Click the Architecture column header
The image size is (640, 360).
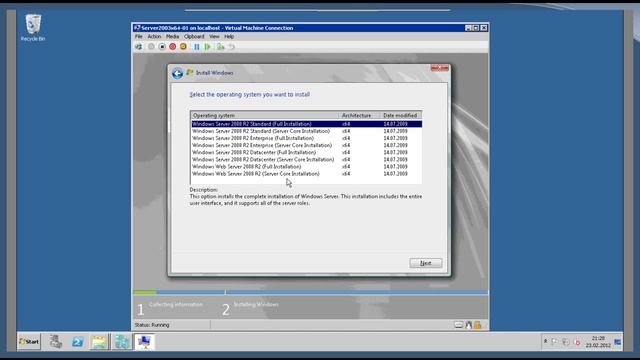[x=359, y=116]
